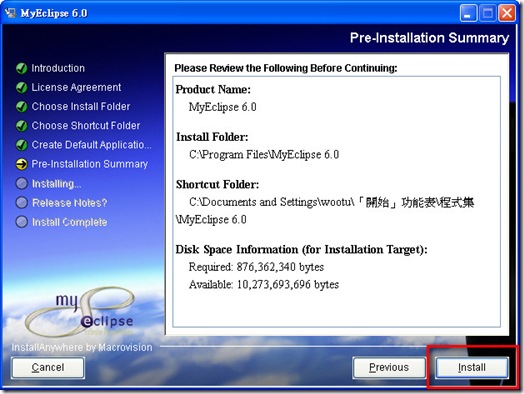Viewport: 524px width, 394px height.
Task: Click the Installing step circle icon
Action: (x=22, y=183)
